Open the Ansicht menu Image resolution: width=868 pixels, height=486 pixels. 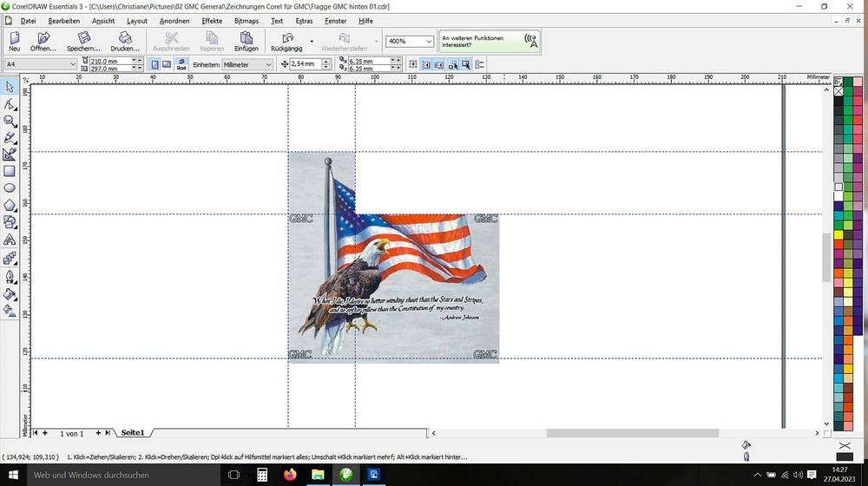coord(103,21)
